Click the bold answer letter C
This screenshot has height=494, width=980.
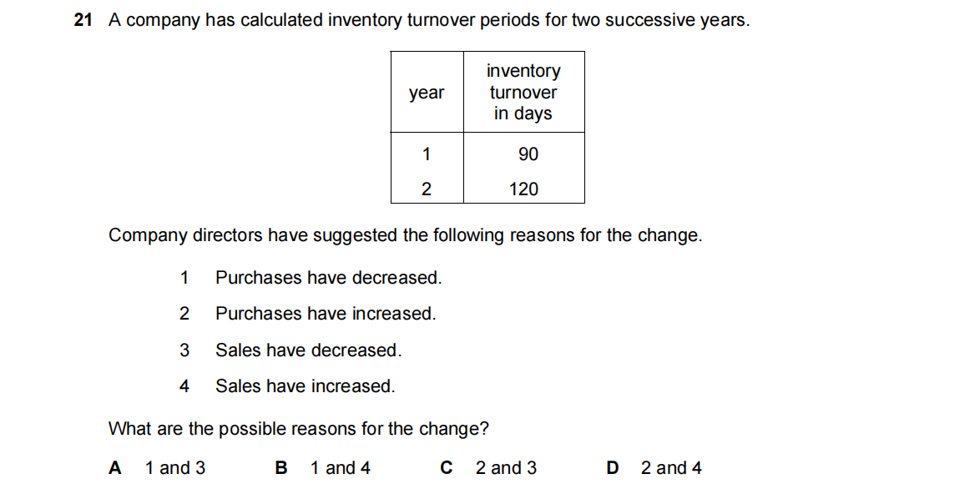pos(447,468)
